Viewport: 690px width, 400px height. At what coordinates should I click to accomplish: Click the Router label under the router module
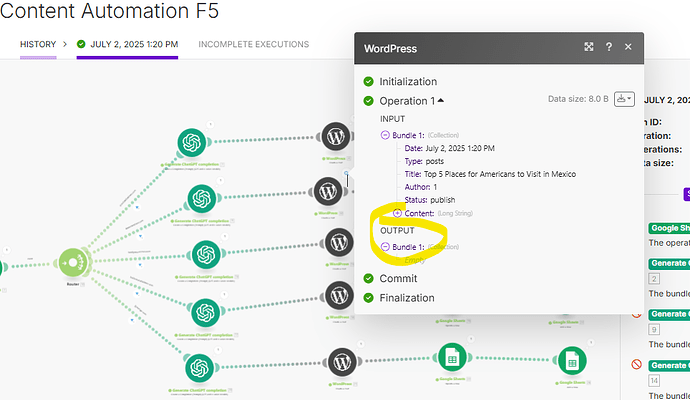point(73,284)
